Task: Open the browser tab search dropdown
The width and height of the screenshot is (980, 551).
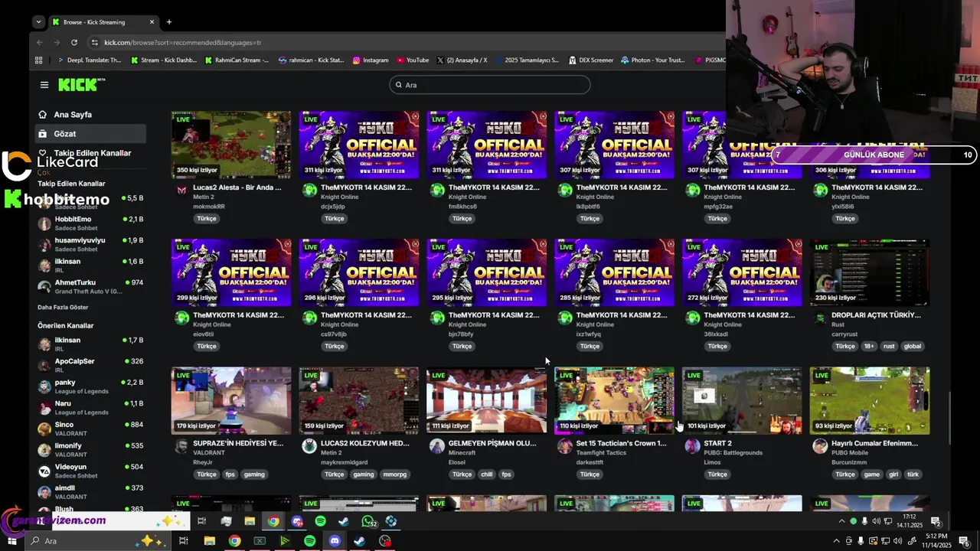Action: tap(38, 22)
